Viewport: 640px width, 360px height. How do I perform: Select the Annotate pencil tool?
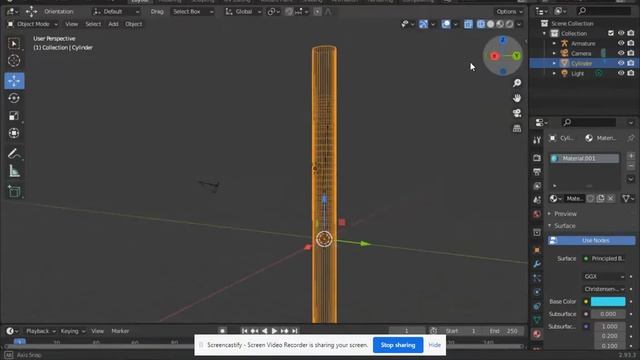click(14, 154)
